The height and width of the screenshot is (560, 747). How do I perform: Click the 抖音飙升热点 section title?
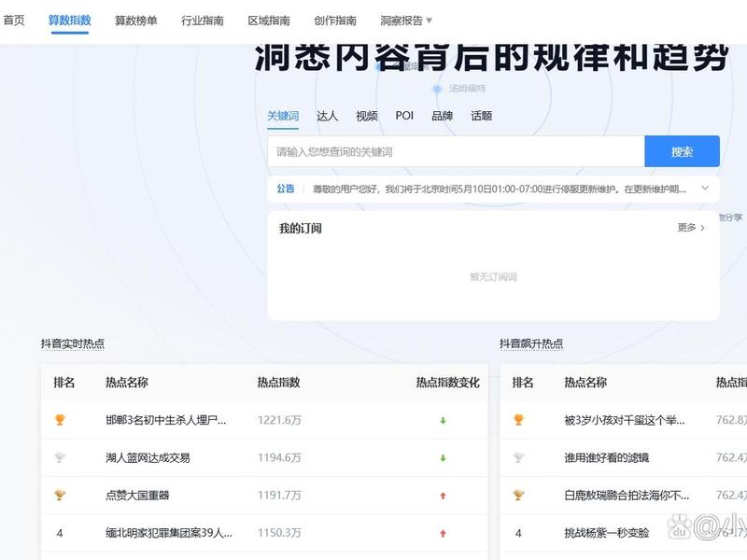(531, 343)
